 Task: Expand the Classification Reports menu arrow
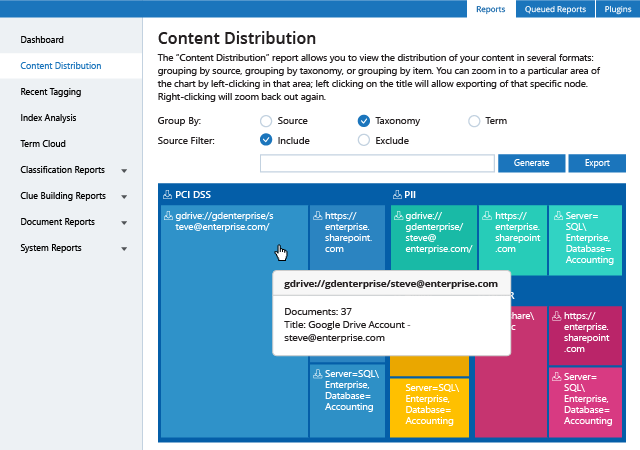point(124,171)
